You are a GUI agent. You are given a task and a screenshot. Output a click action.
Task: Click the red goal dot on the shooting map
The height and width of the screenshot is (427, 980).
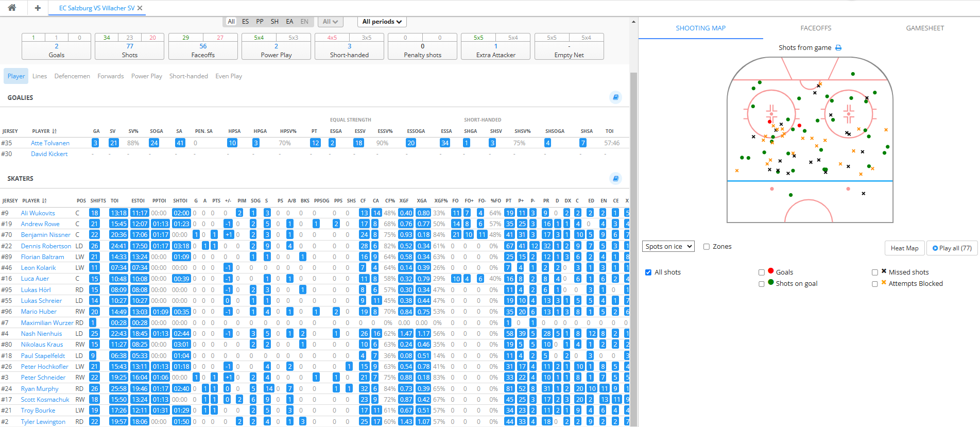click(770, 122)
